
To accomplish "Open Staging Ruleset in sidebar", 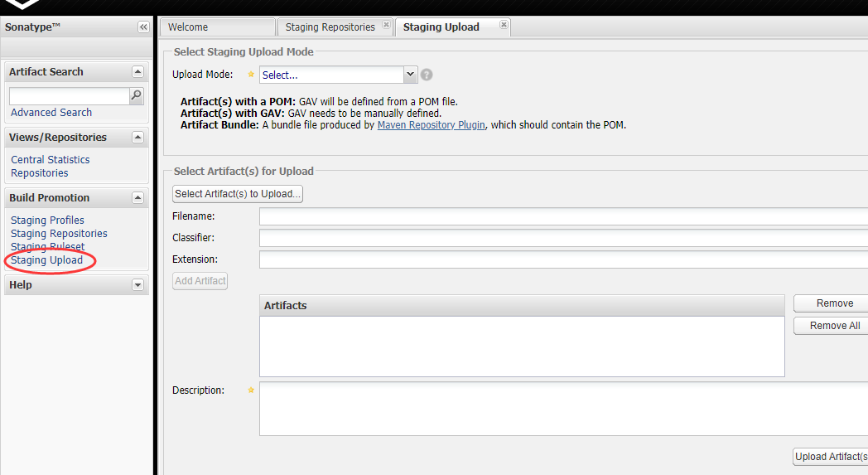I will click(x=47, y=247).
